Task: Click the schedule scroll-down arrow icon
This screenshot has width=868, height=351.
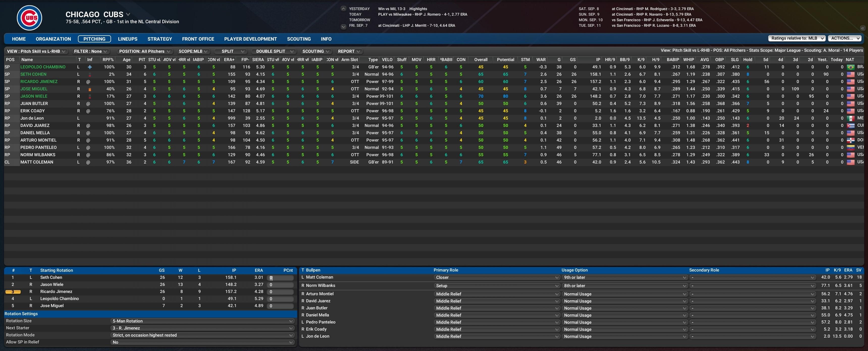Action: (x=343, y=26)
